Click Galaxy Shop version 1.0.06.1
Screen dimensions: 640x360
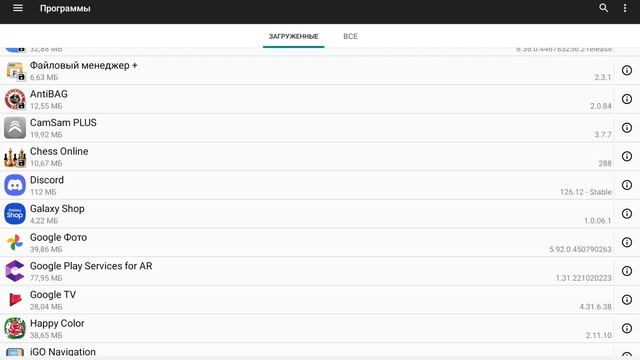coord(598,220)
